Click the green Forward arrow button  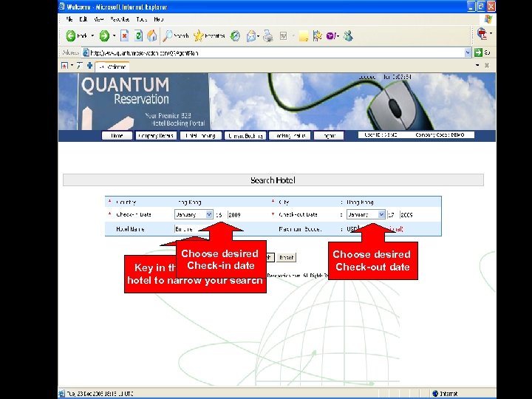[x=104, y=35]
